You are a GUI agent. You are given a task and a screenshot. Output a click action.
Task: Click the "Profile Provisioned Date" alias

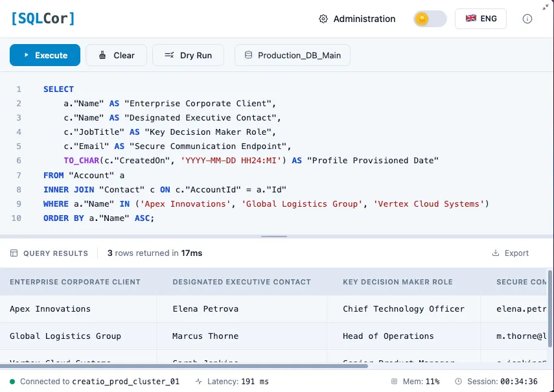[x=373, y=160]
